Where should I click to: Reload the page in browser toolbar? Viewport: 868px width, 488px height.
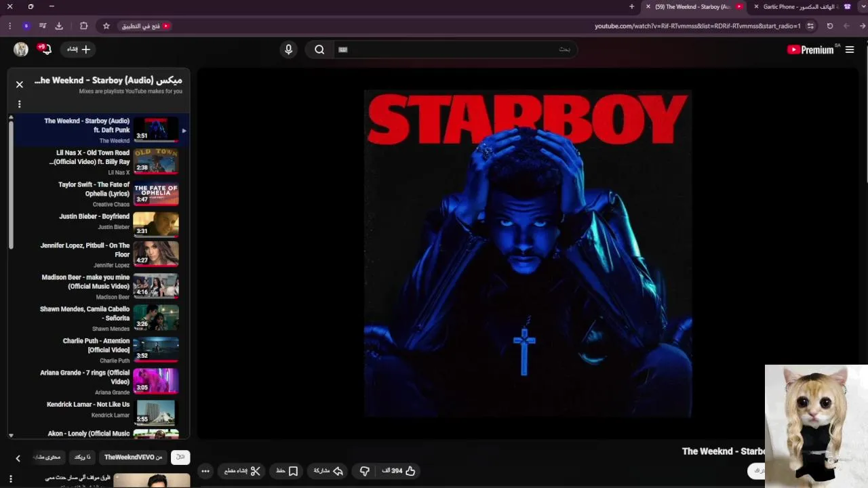pyautogui.click(x=829, y=26)
